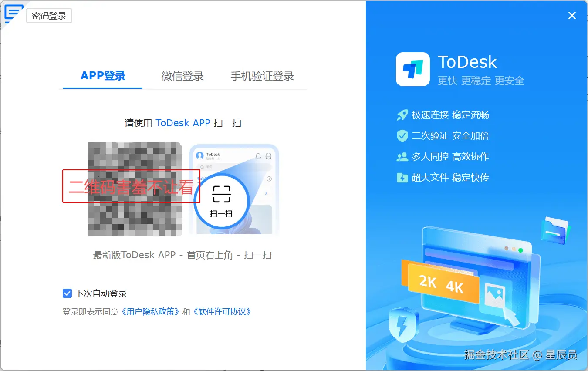Image resolution: width=588 pixels, height=371 pixels.
Task: Click the password login icon in top-left corner
Action: [x=13, y=13]
